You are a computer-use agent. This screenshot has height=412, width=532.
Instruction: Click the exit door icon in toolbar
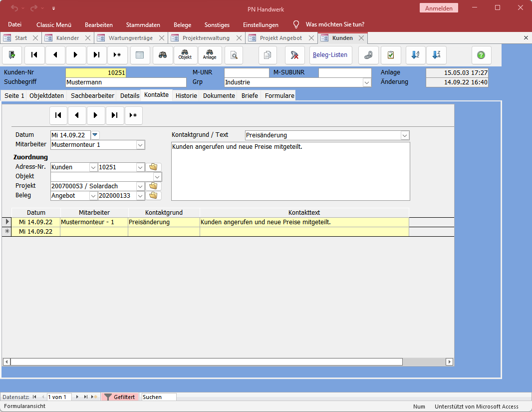coord(12,55)
